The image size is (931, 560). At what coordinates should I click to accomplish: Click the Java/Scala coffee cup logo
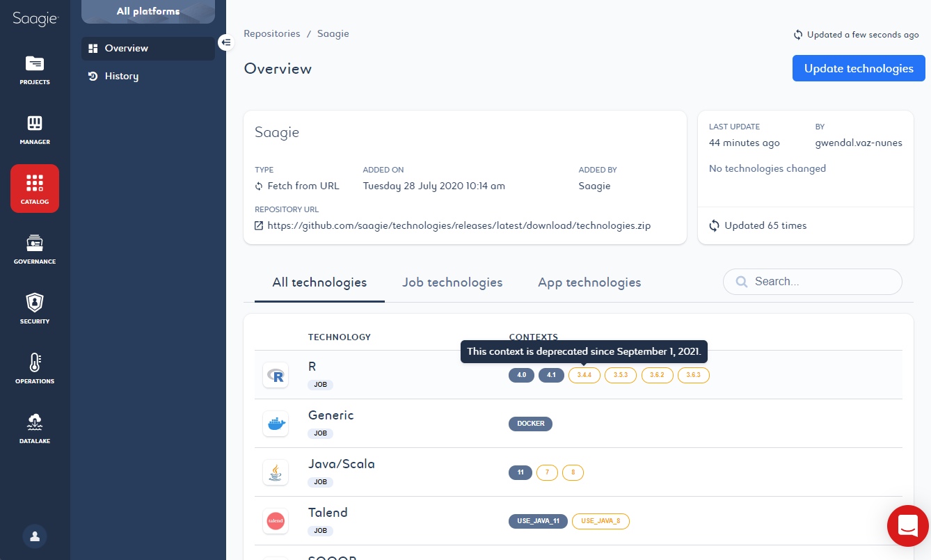(x=276, y=472)
